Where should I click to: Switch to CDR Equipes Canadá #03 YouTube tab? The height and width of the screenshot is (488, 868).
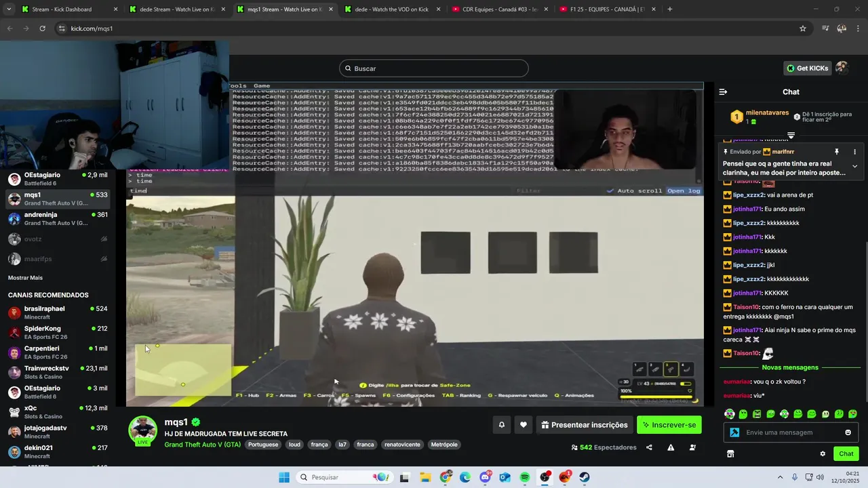[500, 9]
